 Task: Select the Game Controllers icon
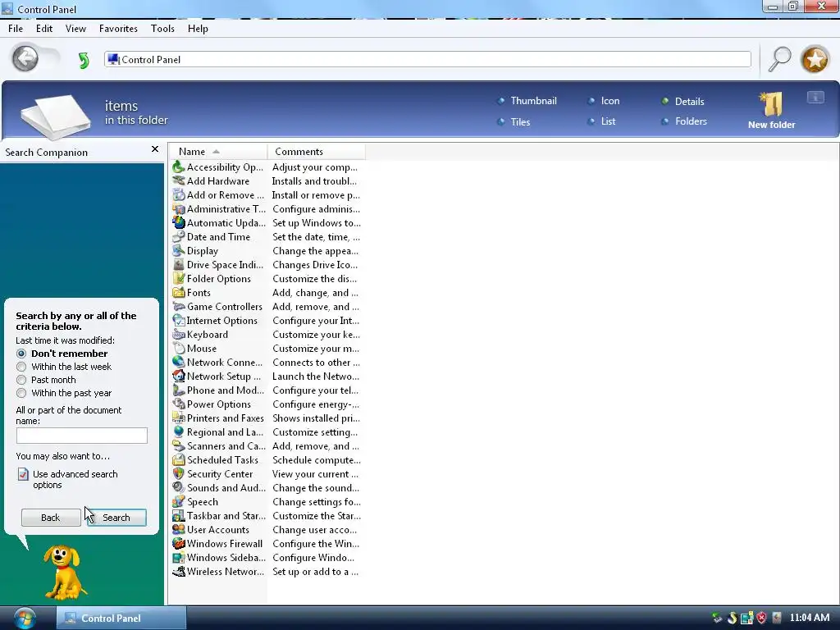178,307
